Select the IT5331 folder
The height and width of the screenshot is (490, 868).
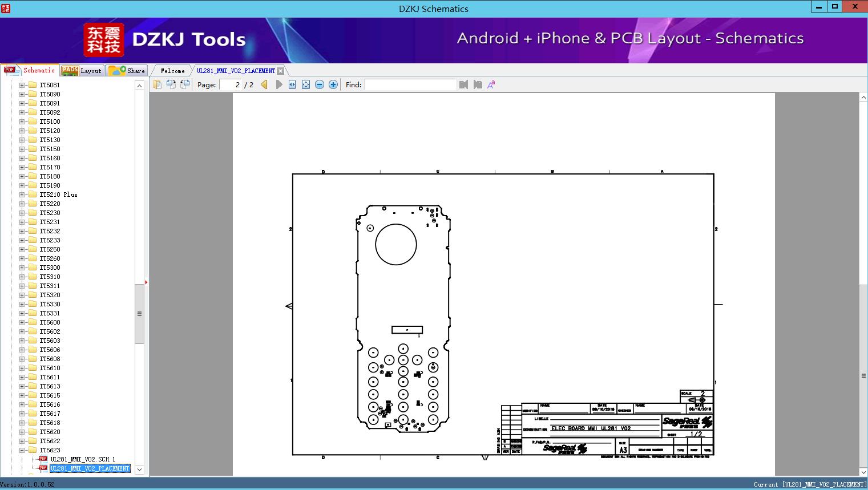[x=50, y=313]
